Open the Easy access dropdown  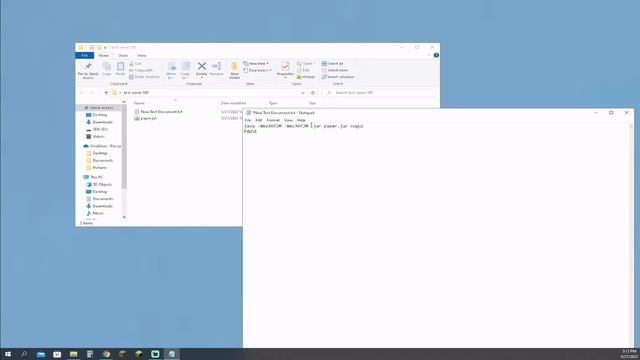pyautogui.click(x=257, y=70)
